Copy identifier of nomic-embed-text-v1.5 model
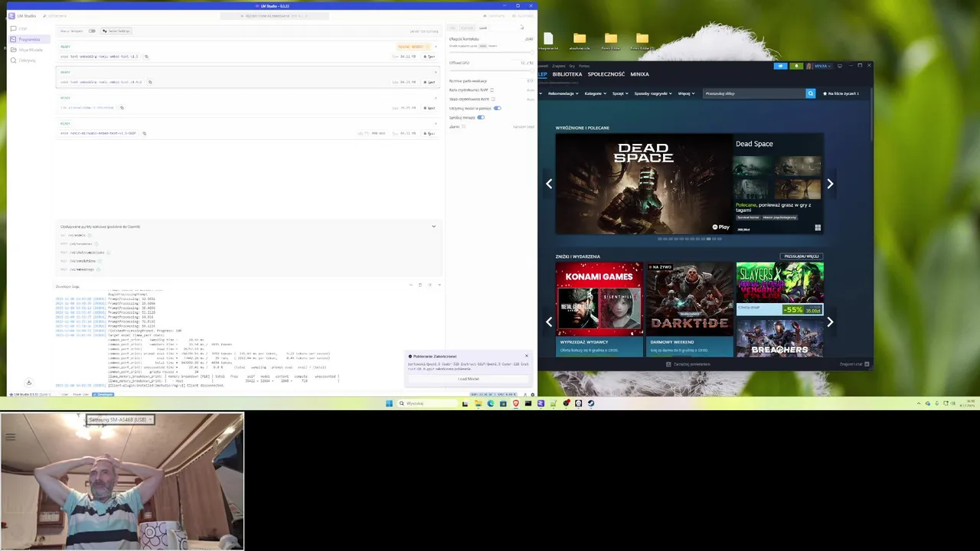Viewport: 980px width, 551px height. (146, 57)
